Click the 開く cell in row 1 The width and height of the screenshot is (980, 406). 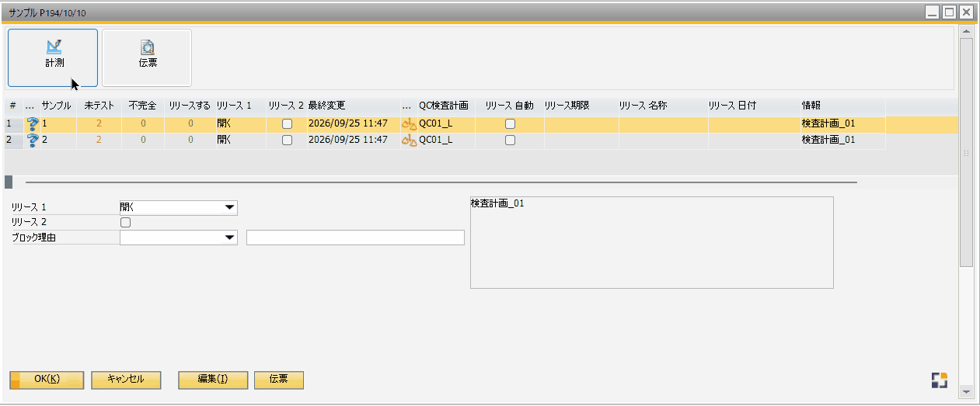(240, 123)
